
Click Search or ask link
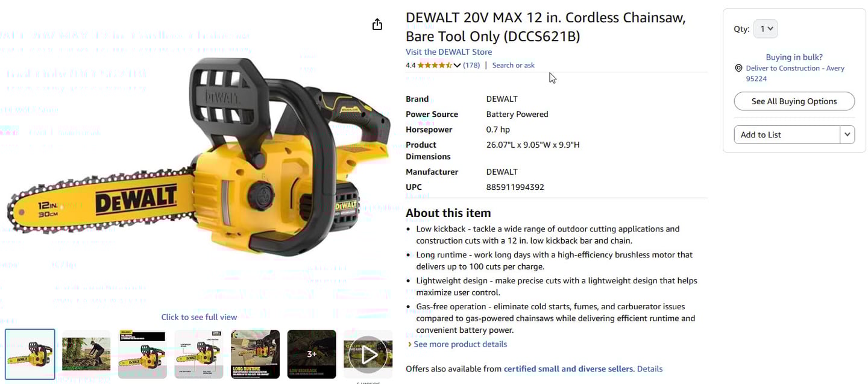click(x=513, y=65)
